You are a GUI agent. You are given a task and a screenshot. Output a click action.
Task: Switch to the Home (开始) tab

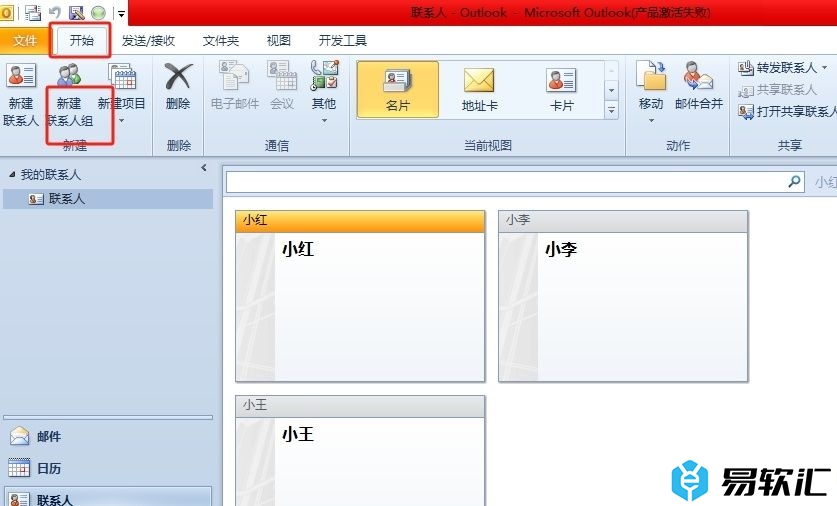(x=81, y=41)
